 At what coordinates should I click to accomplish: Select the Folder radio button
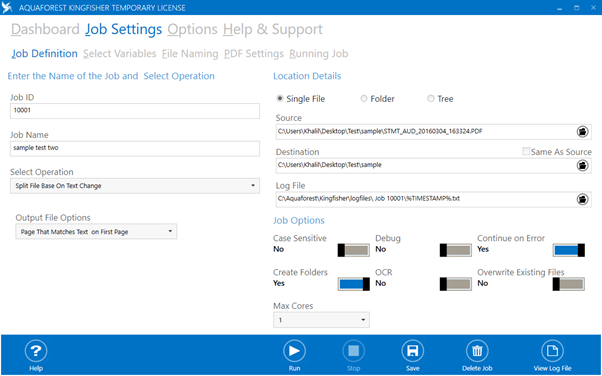click(364, 99)
